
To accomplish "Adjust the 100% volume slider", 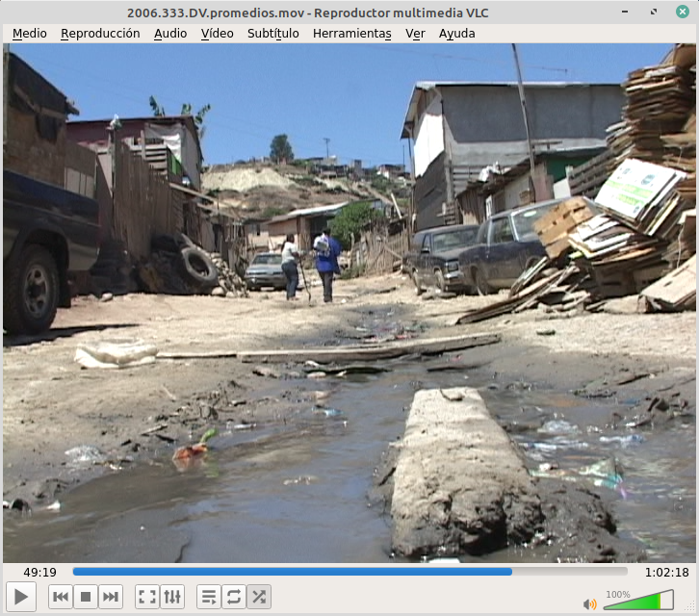I will (638, 600).
